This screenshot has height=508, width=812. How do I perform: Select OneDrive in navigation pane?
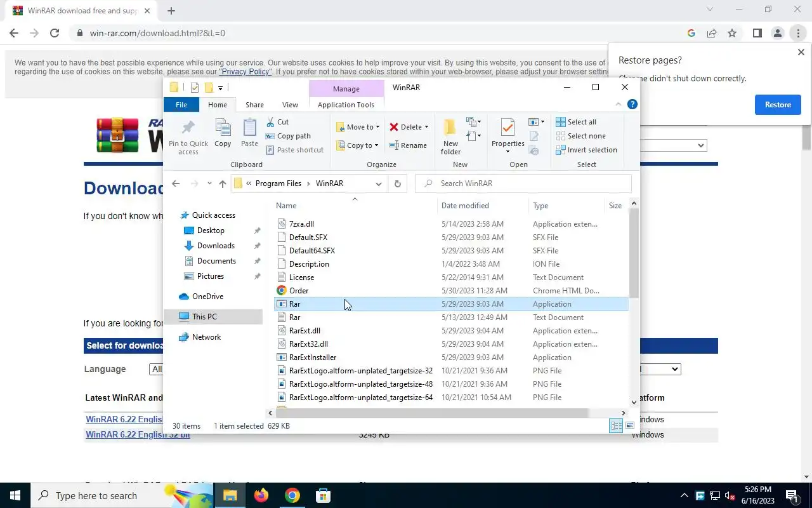pos(207,297)
